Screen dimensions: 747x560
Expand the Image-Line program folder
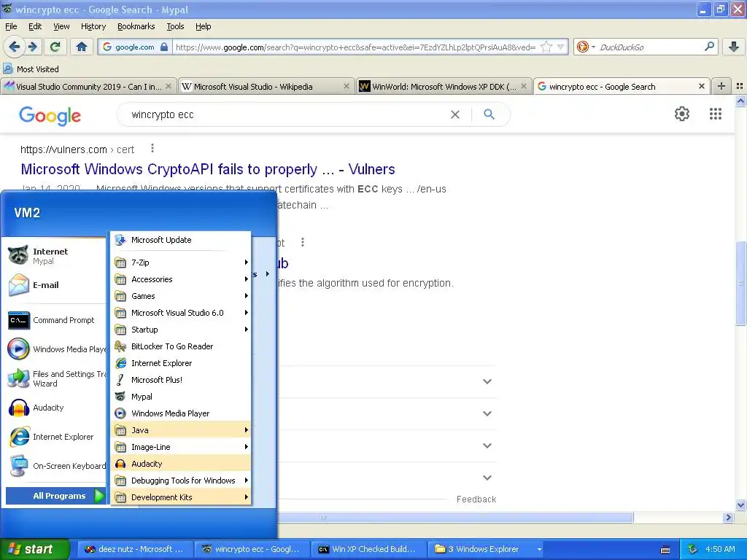pos(181,447)
